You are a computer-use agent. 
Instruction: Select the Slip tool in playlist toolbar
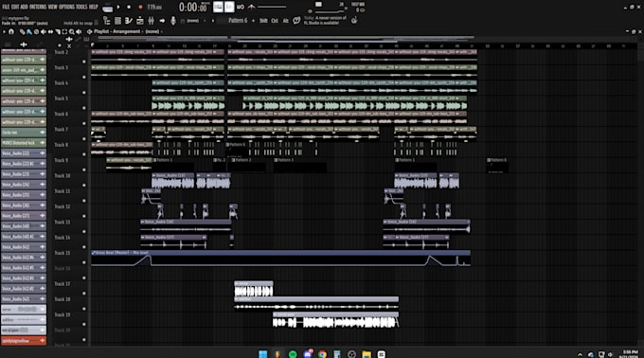coord(50,31)
